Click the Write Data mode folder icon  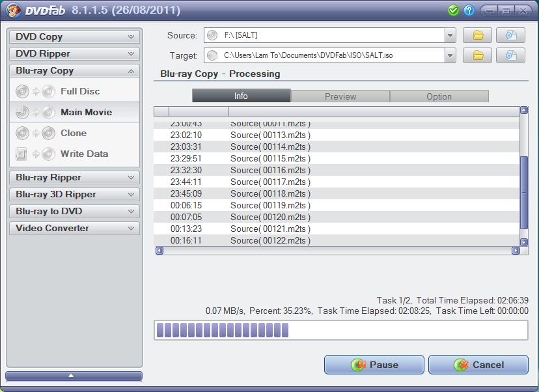tap(21, 154)
